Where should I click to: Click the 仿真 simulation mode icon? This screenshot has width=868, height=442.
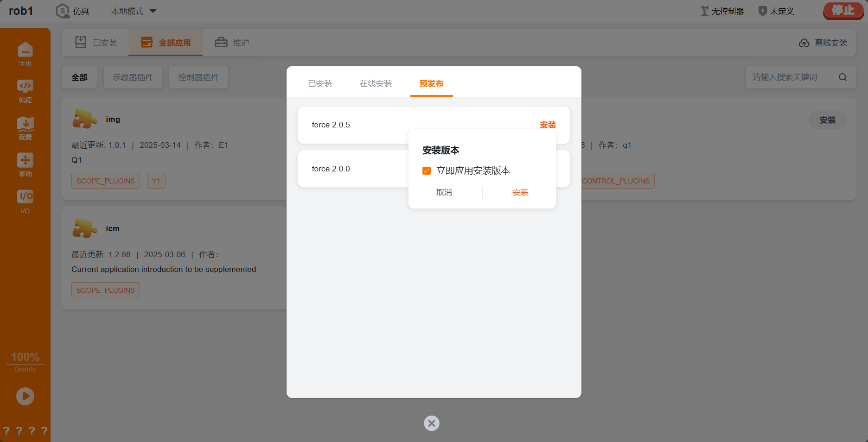pos(63,11)
